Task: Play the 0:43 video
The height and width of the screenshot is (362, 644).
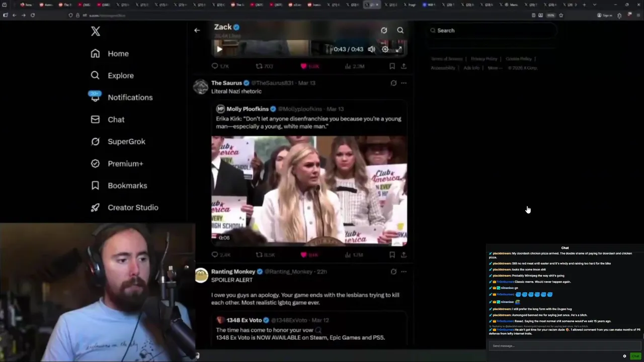Action: pyautogui.click(x=219, y=49)
